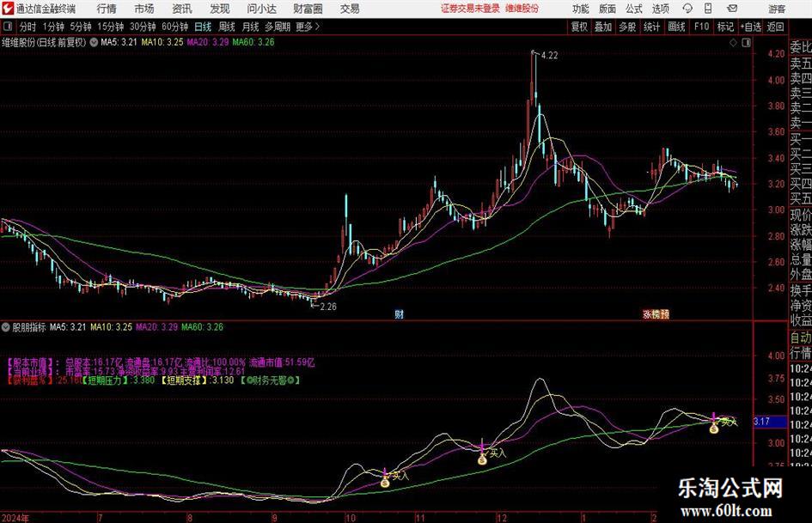Open the 交易 menu
The image size is (812, 523).
click(x=350, y=9)
